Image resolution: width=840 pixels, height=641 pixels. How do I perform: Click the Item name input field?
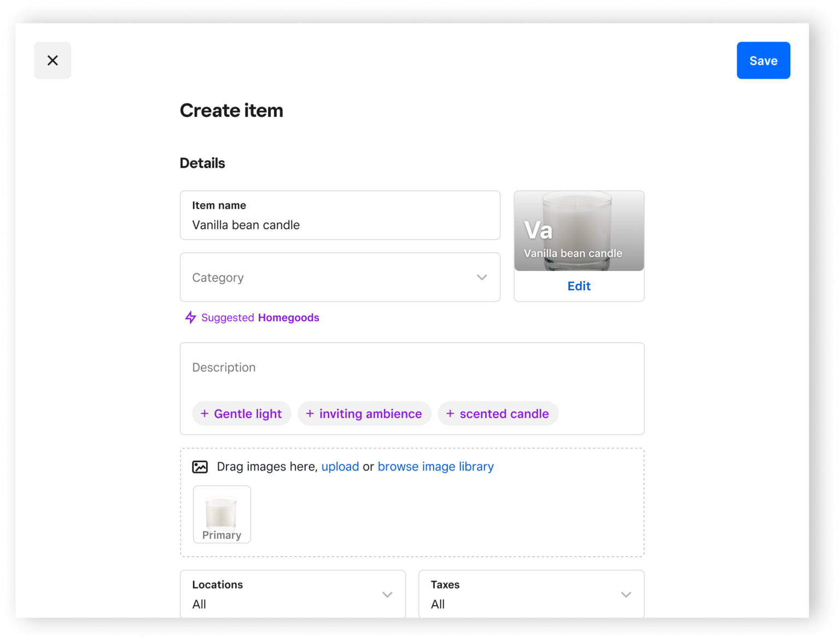click(339, 225)
